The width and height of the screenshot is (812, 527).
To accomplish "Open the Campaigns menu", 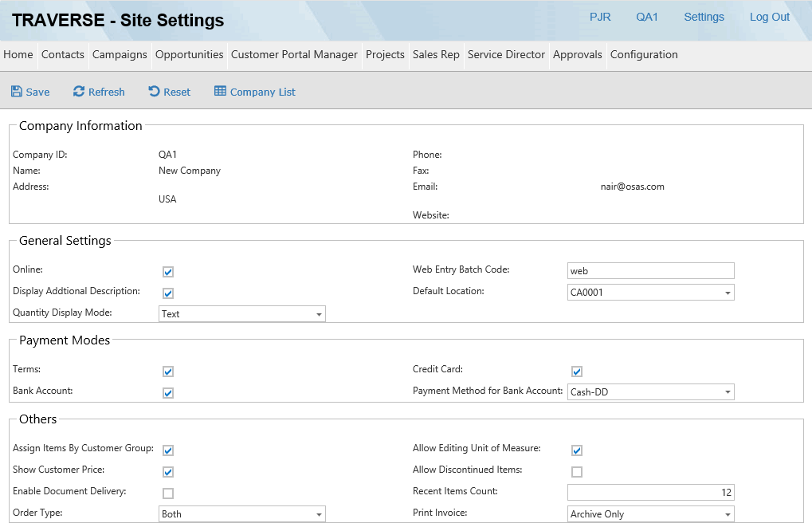I will tap(120, 55).
